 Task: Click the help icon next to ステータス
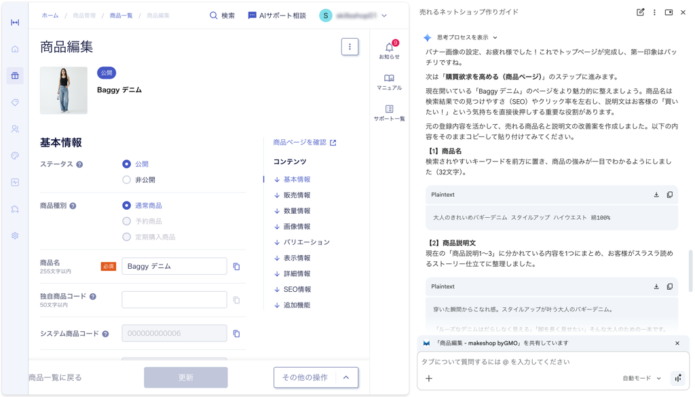pyautogui.click(x=79, y=164)
